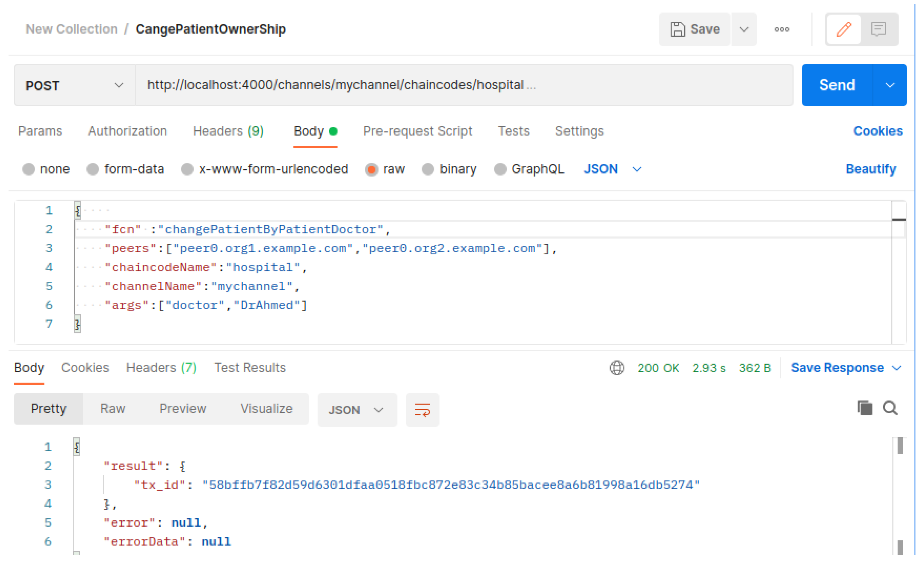Viewport: 924px width, 569px height.
Task: Toggle the word wrap lines icon
Action: point(422,410)
